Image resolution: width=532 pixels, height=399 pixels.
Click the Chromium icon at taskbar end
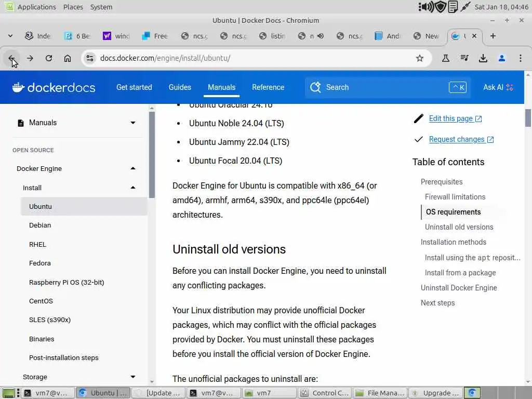(x=472, y=393)
